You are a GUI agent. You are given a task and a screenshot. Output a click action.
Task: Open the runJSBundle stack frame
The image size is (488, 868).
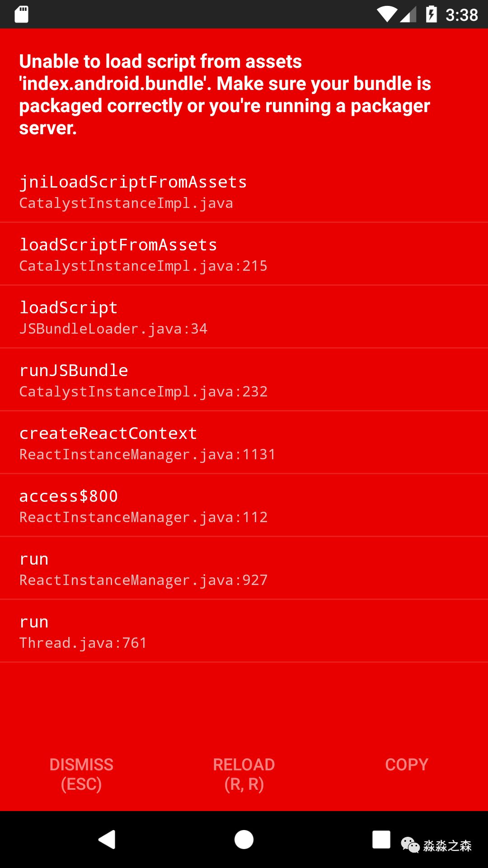(x=244, y=380)
